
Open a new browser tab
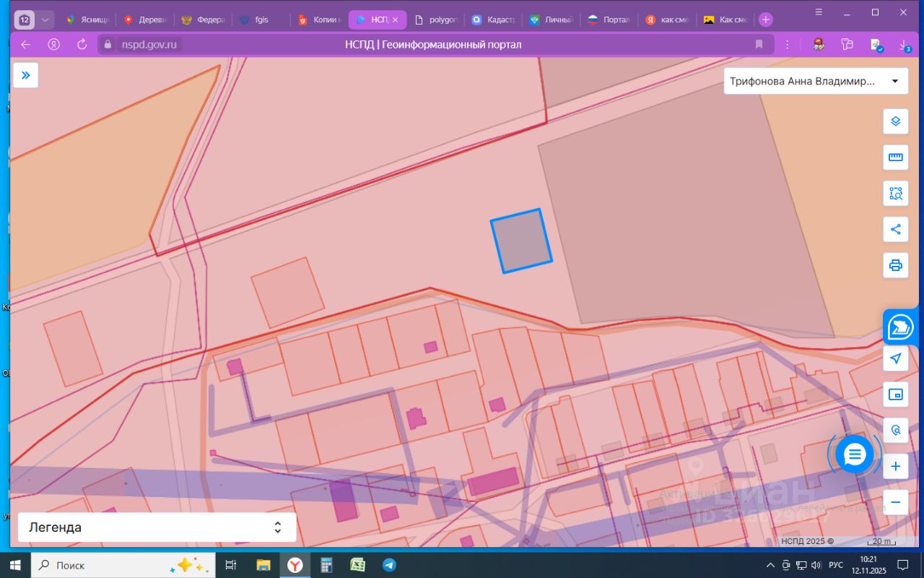point(766,20)
